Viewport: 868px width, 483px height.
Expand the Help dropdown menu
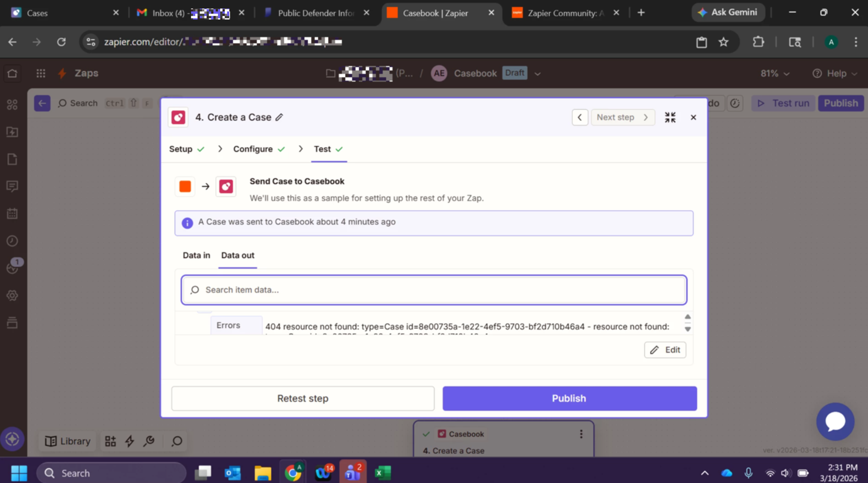tap(834, 73)
